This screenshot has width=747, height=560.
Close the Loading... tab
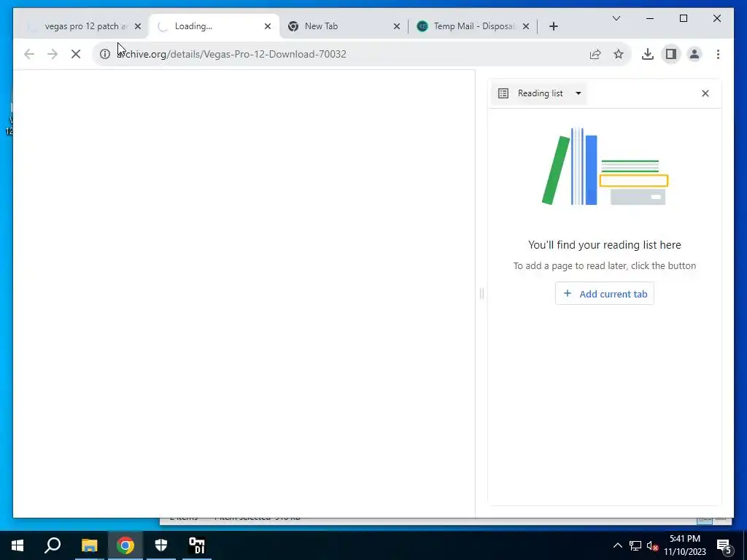[268, 26]
